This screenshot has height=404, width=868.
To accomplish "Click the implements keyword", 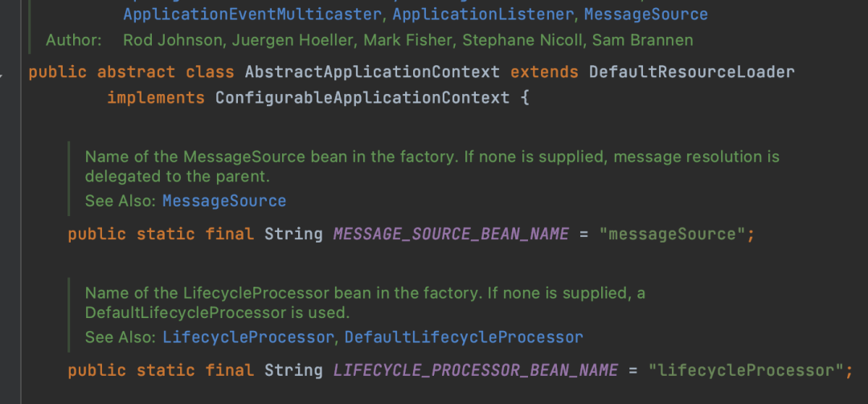I will click(156, 98).
